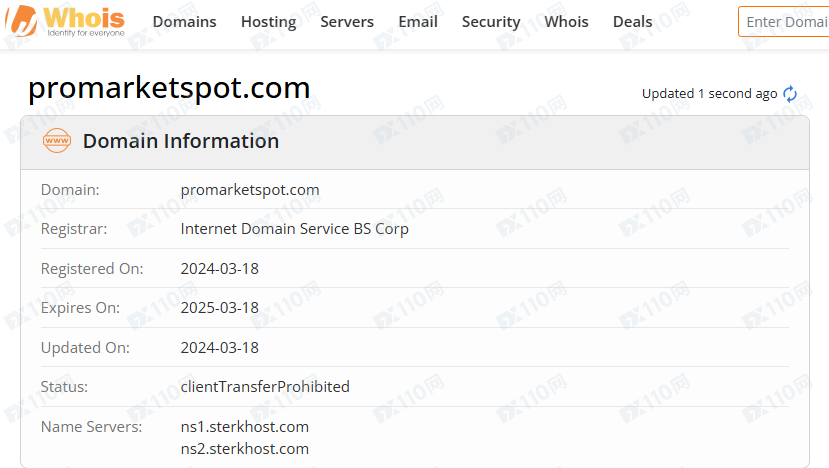Click the www Domain Information icon
The image size is (829, 468).
pyautogui.click(x=57, y=141)
